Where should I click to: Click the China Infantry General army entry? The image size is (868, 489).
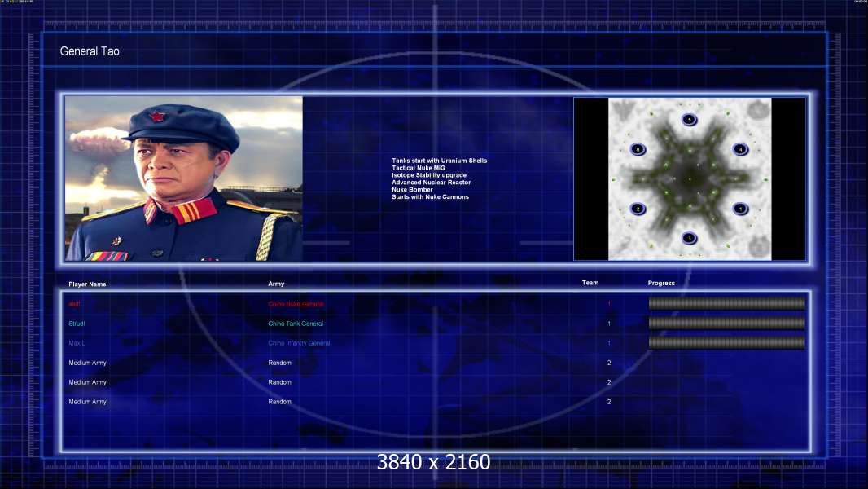pos(299,343)
